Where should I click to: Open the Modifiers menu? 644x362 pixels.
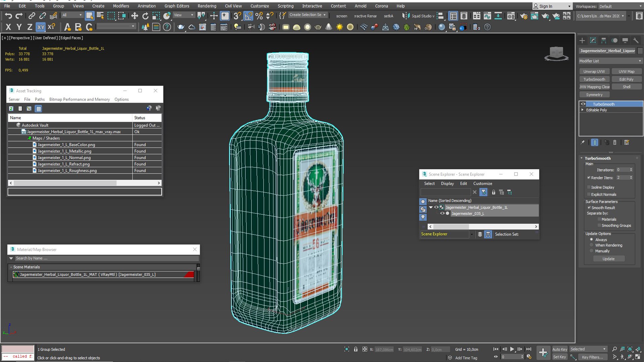pyautogui.click(x=121, y=6)
